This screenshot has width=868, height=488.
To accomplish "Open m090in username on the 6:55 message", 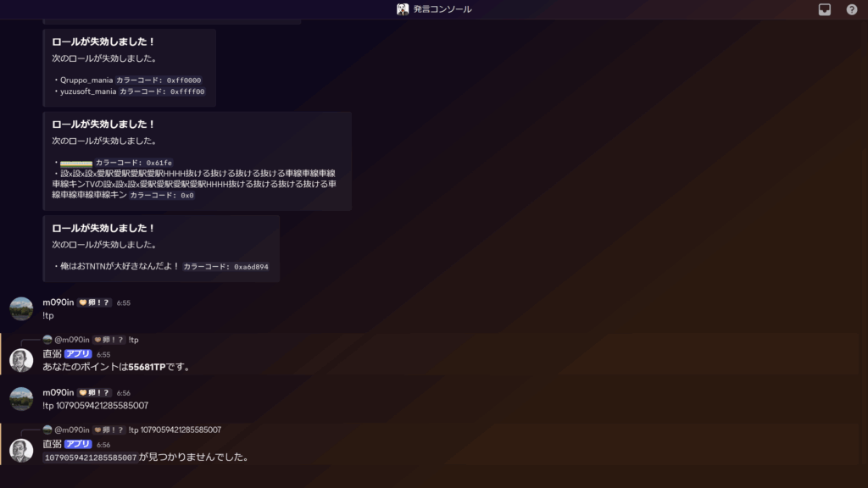I will tap(58, 302).
